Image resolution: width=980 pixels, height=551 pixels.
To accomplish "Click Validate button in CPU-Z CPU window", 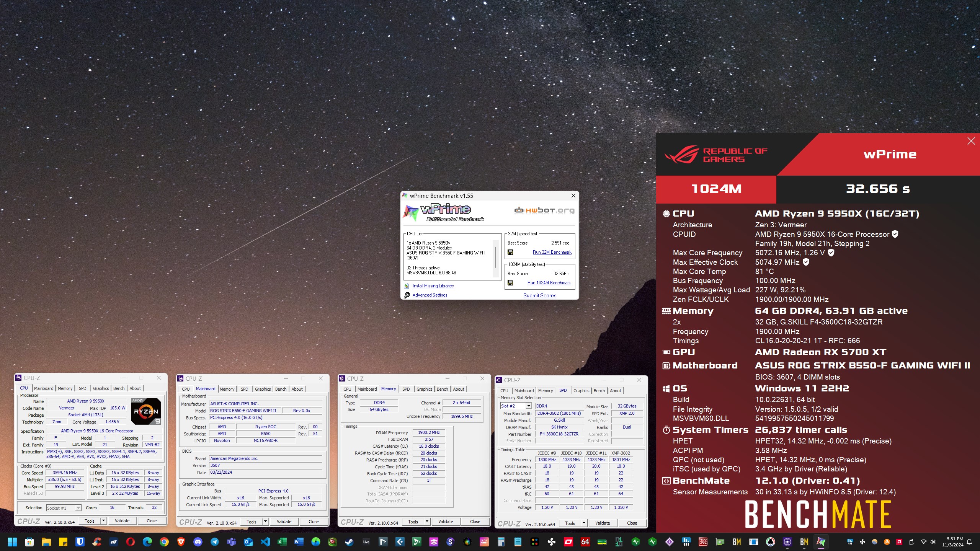I will (x=122, y=521).
